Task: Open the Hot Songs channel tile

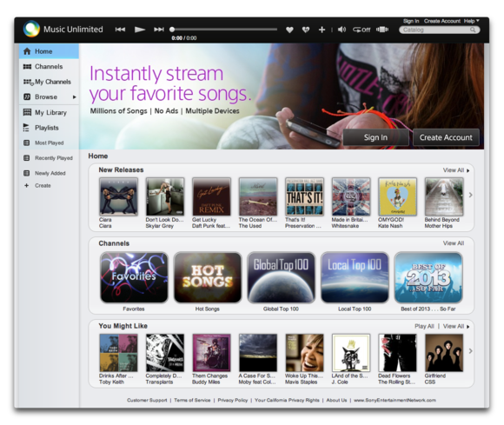Action: pyautogui.click(x=208, y=277)
